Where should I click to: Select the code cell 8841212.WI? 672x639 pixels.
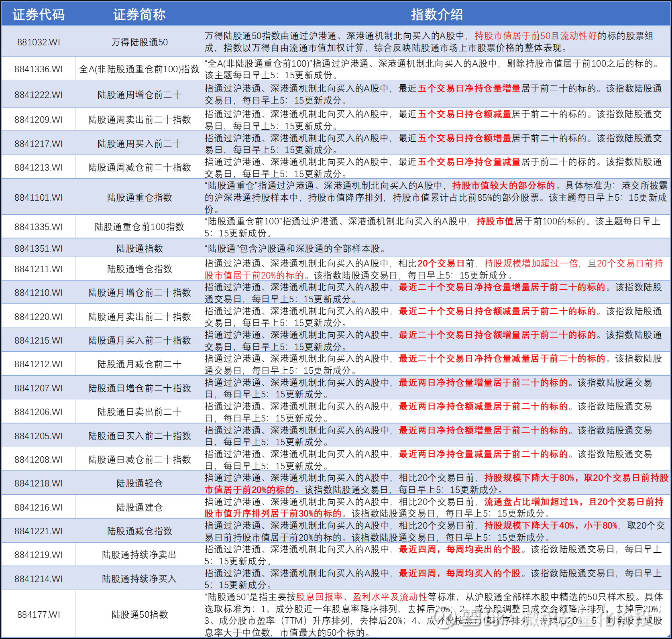click(x=39, y=364)
